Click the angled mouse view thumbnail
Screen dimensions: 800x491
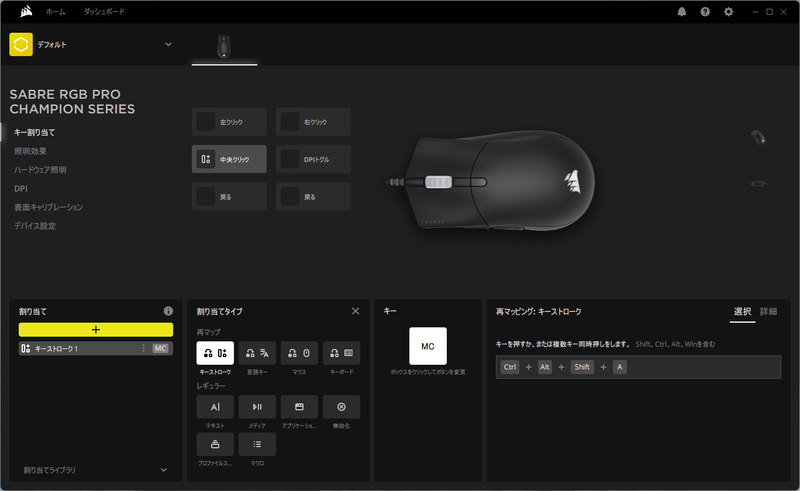tap(758, 138)
